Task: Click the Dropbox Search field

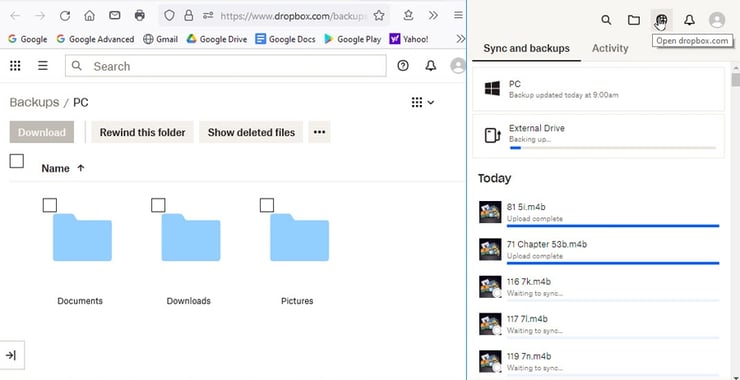Action: tap(226, 66)
